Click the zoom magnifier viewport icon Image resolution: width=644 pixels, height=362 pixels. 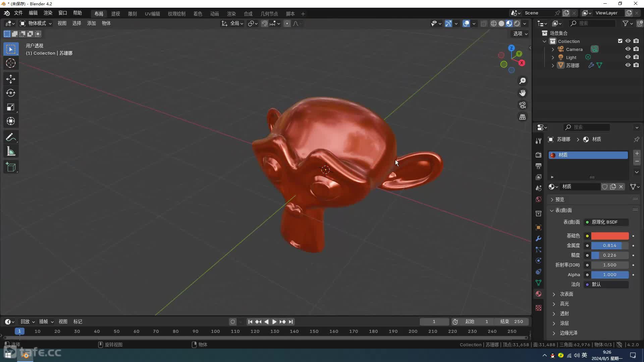pos(523,81)
